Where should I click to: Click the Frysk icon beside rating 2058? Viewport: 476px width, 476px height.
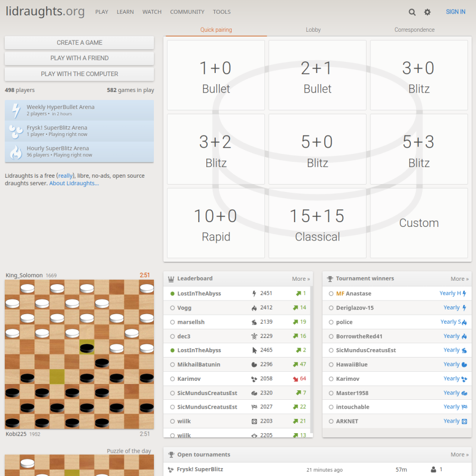(254, 379)
